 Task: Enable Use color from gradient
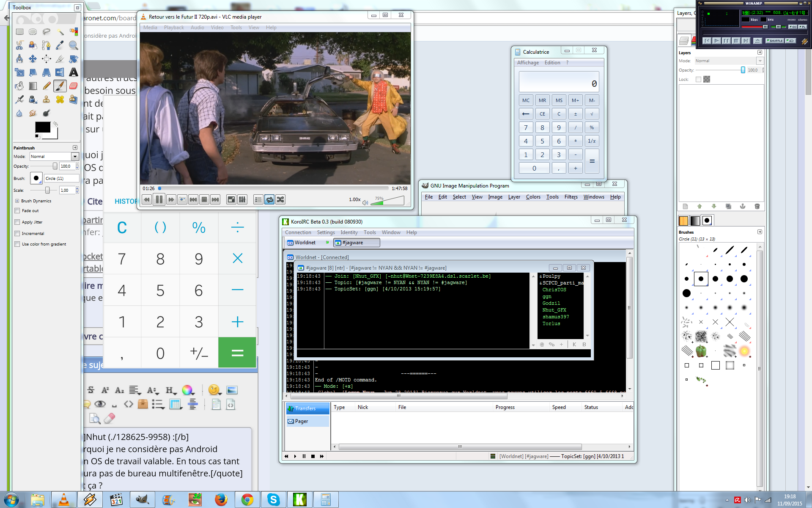17,244
